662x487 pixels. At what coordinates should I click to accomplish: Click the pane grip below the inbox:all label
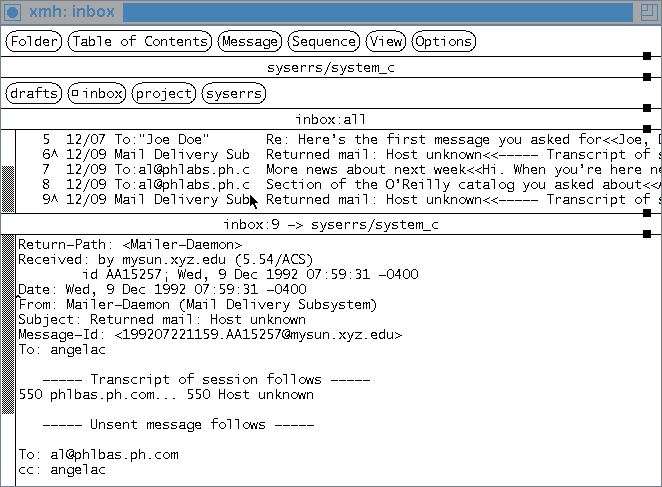(646, 129)
